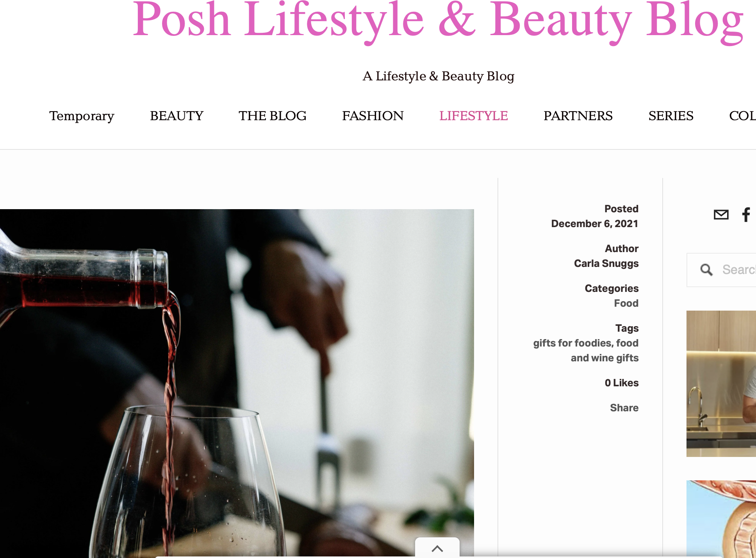Open the SERIES menu item
The image size is (756, 558).
point(671,116)
